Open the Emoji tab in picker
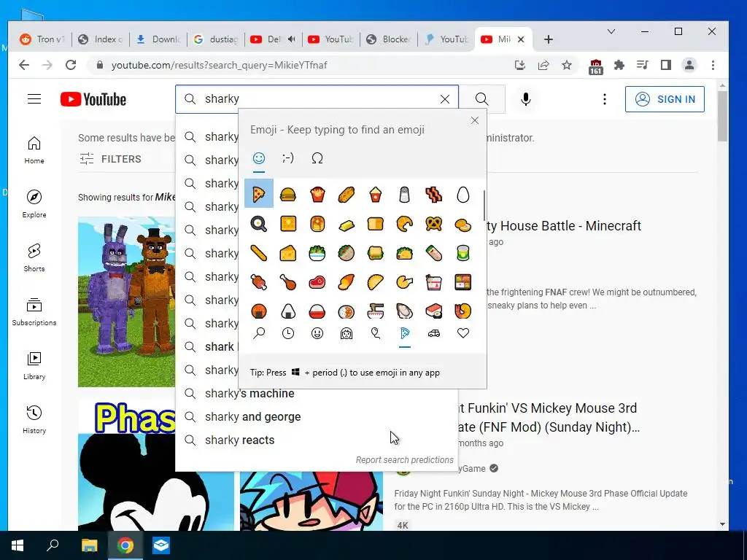 tap(259, 158)
